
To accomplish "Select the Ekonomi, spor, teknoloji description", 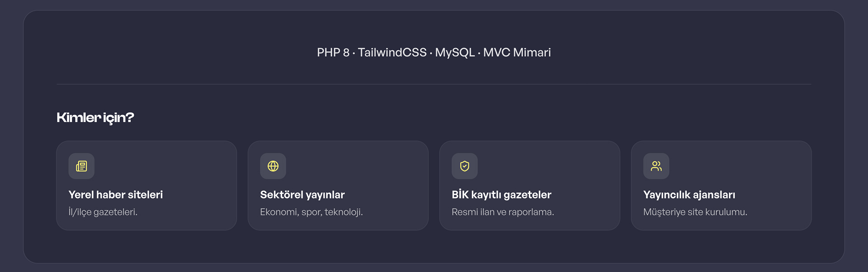I will [311, 212].
